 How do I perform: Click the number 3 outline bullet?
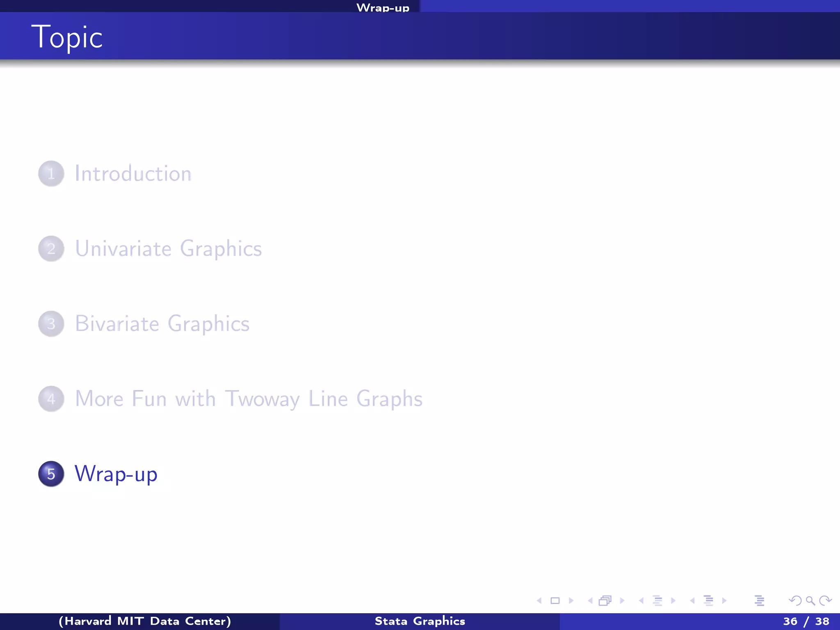click(x=51, y=324)
